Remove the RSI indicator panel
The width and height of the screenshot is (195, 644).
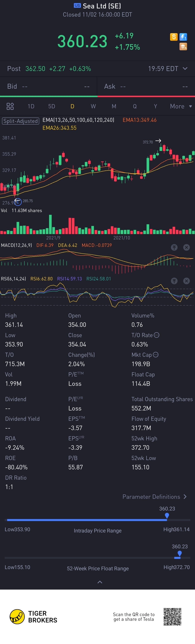[x=187, y=281]
